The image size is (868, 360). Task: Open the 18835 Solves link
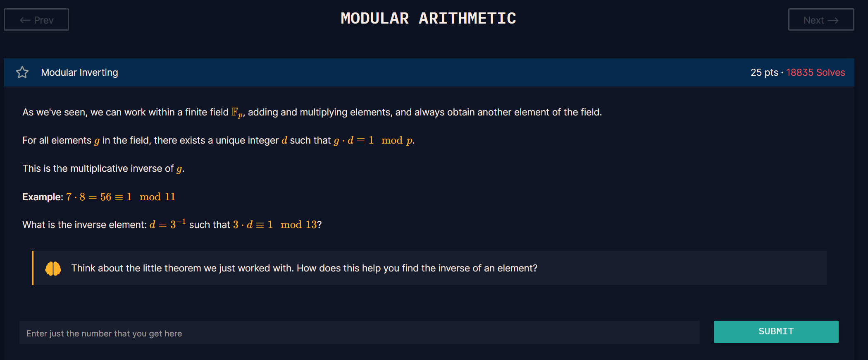coord(816,72)
